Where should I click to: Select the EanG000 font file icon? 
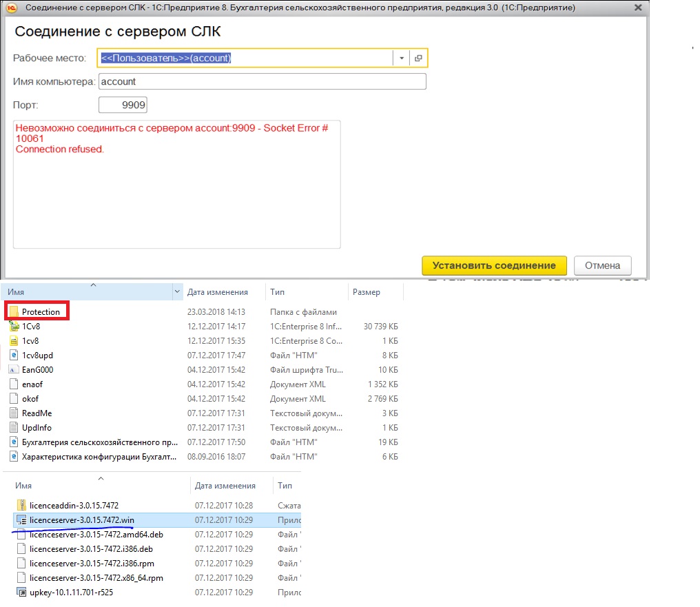point(14,369)
